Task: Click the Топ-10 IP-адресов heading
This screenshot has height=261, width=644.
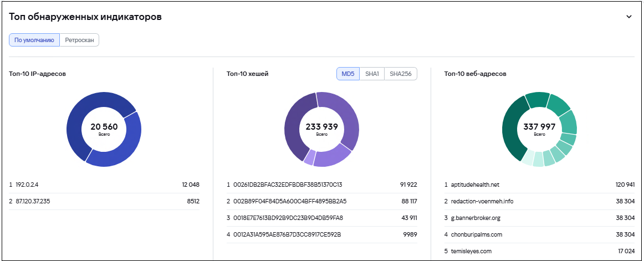Action: (x=37, y=74)
